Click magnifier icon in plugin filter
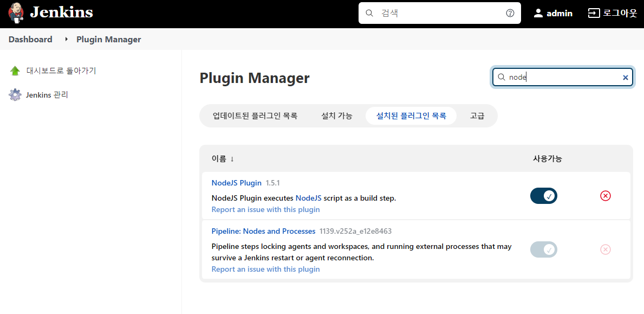The height and width of the screenshot is (314, 644). point(501,77)
